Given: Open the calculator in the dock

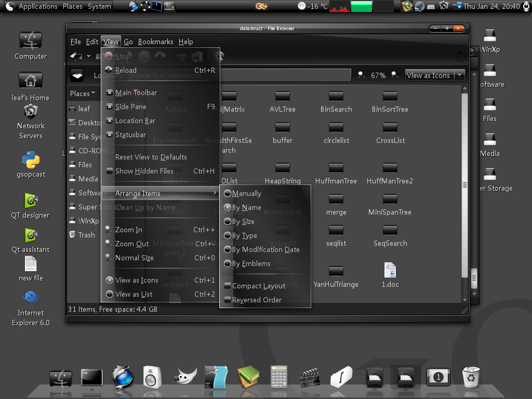Looking at the screenshot, I should coord(279,377).
